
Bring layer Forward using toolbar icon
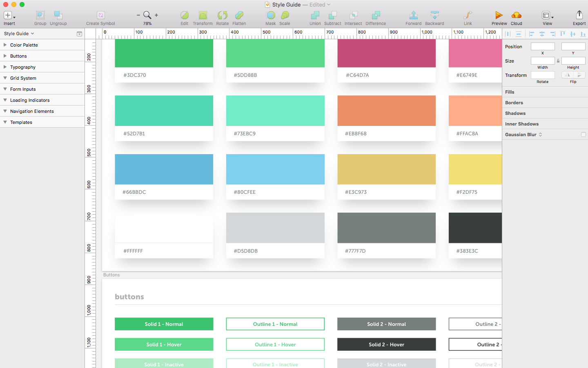(413, 16)
